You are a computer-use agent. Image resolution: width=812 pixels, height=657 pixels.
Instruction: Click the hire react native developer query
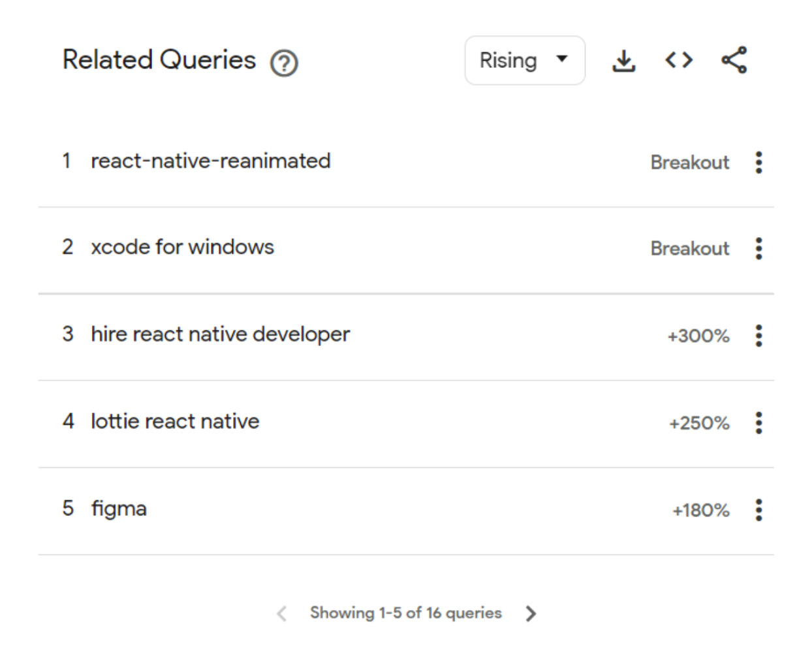(x=220, y=334)
